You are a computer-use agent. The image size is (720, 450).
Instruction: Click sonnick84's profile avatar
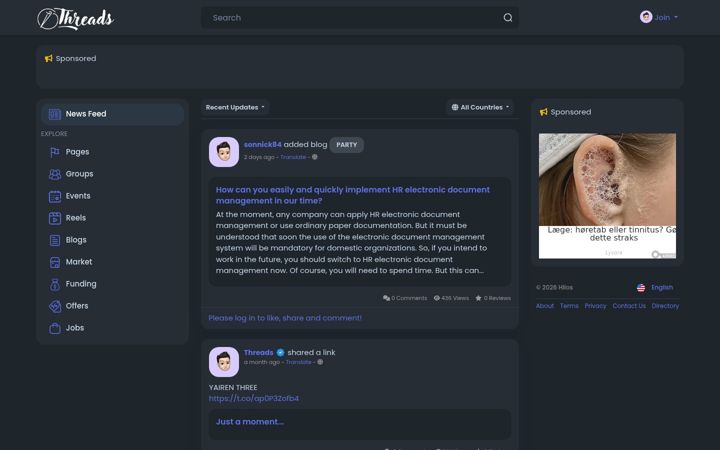tap(224, 152)
